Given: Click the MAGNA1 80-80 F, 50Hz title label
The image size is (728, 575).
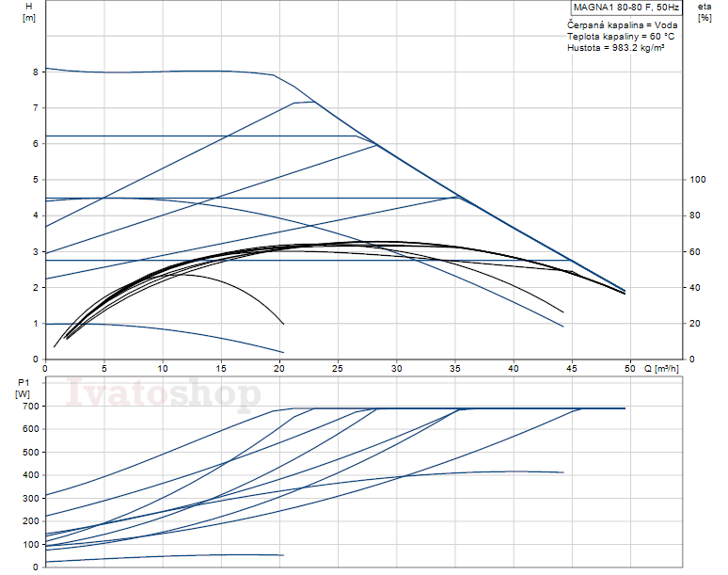Looking at the screenshot, I should point(625,8).
